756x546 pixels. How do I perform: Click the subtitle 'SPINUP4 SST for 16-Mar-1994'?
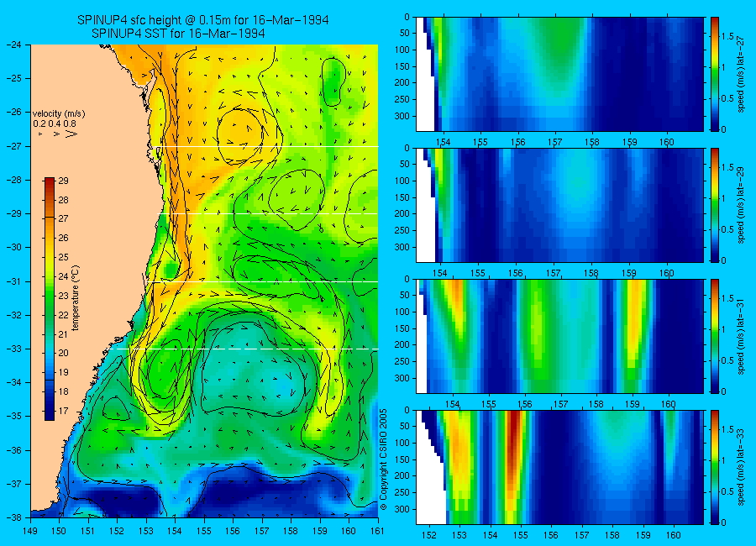click(x=178, y=34)
